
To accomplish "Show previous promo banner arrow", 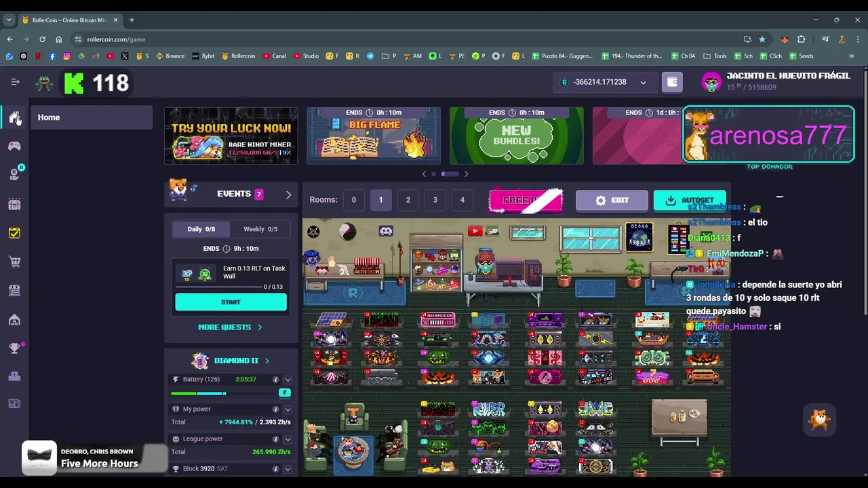I will point(425,174).
